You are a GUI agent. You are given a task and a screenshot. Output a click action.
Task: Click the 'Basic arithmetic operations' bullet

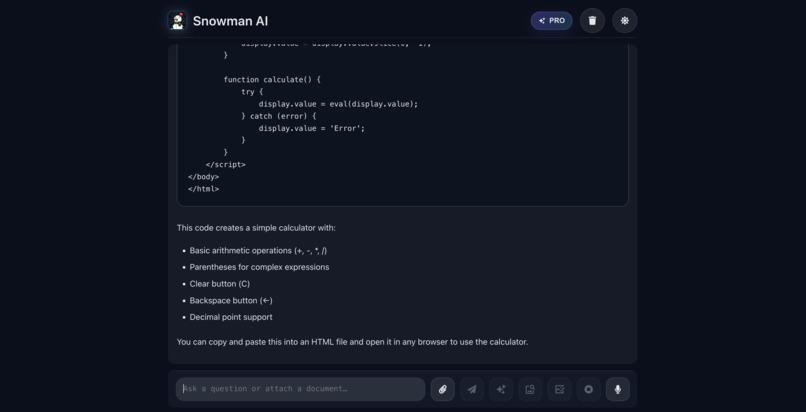pos(258,251)
